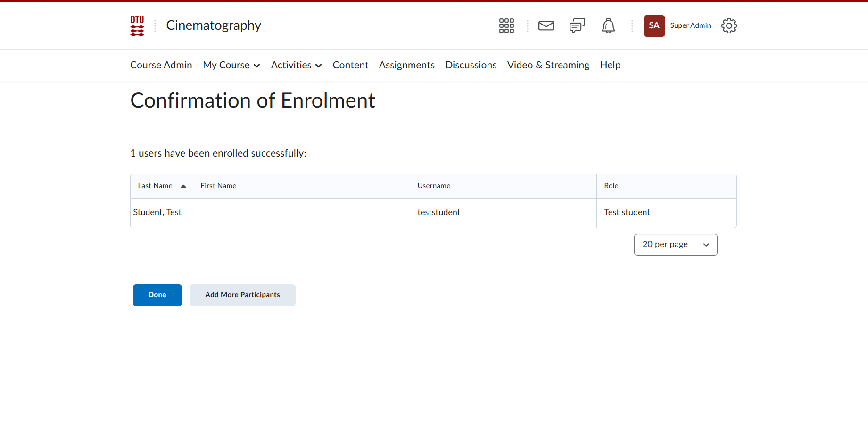Viewport: 868px width, 422px height.
Task: Open the course selector grid icon
Action: (506, 25)
